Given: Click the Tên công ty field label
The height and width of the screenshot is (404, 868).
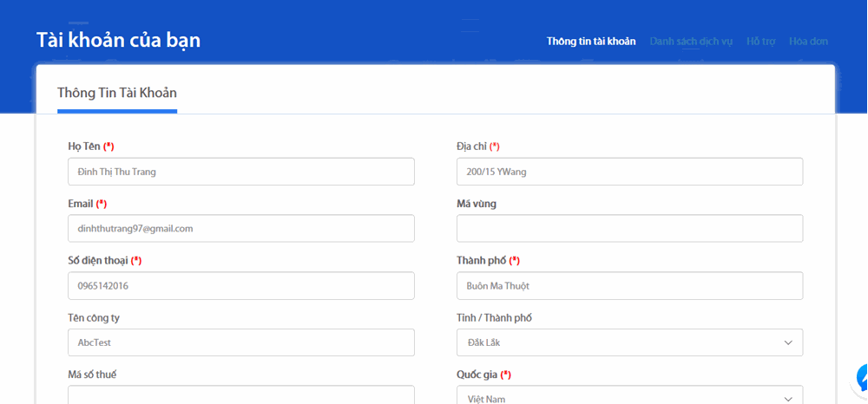Looking at the screenshot, I should point(94,318).
